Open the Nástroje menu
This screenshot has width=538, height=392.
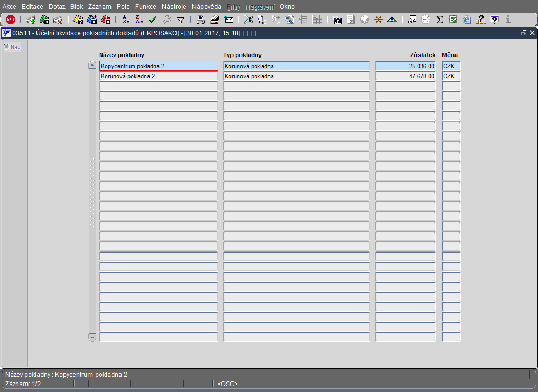click(x=173, y=7)
